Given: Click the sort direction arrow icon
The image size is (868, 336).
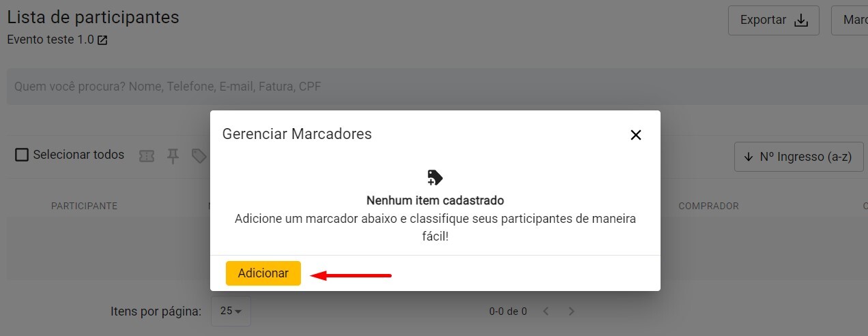Looking at the screenshot, I should 748,157.
